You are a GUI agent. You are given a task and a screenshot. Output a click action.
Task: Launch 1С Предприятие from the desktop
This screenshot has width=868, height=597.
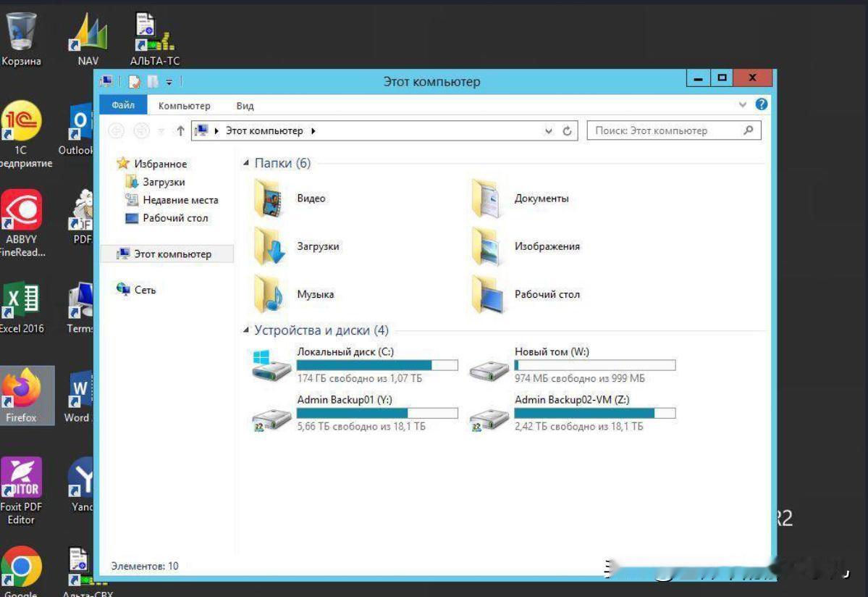21,135
